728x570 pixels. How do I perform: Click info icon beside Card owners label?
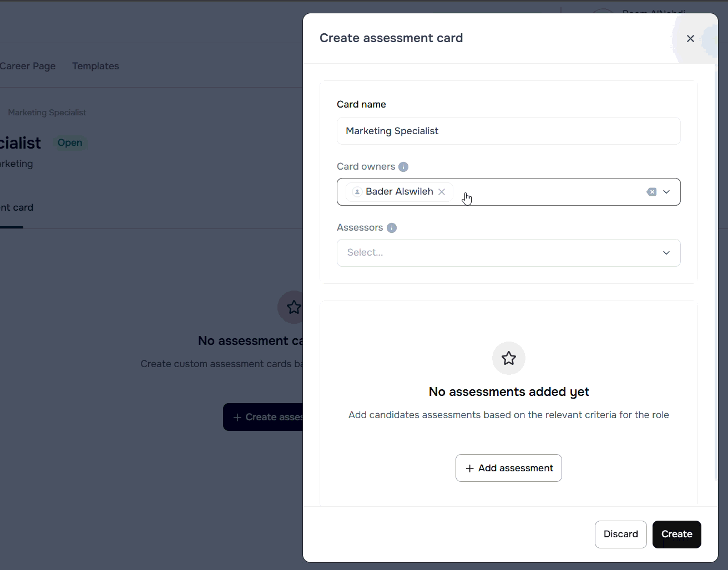point(403,167)
